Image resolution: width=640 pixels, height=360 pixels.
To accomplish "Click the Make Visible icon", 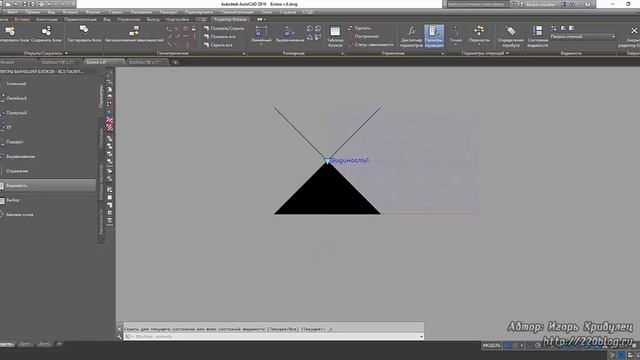I will [563, 29].
